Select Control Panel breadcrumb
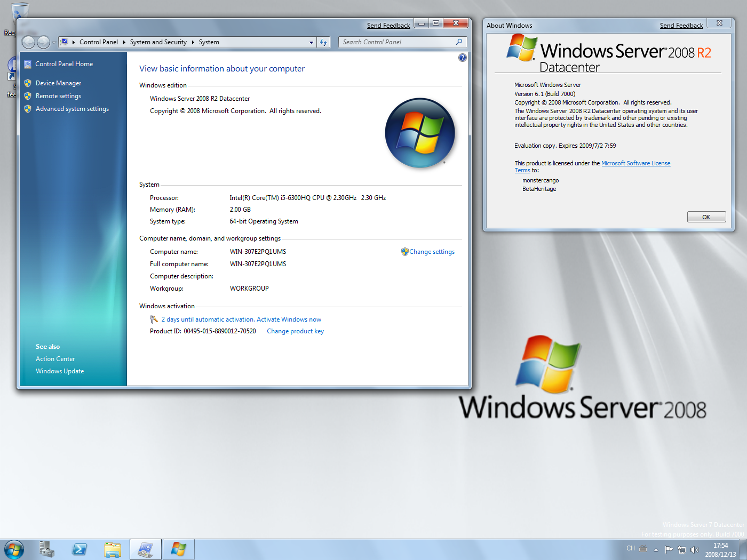 click(x=99, y=42)
